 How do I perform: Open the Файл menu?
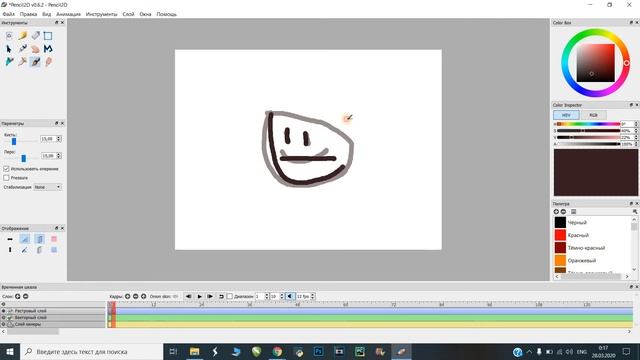[9, 14]
